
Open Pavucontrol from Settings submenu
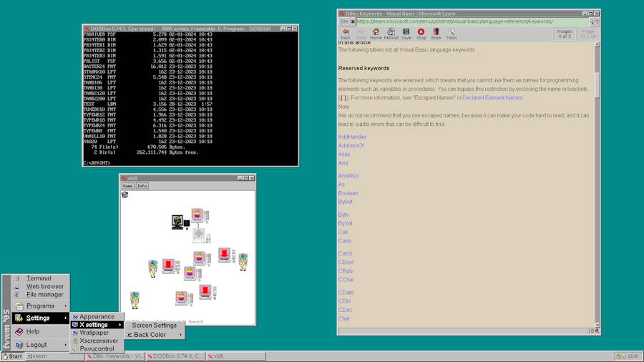[x=97, y=349]
